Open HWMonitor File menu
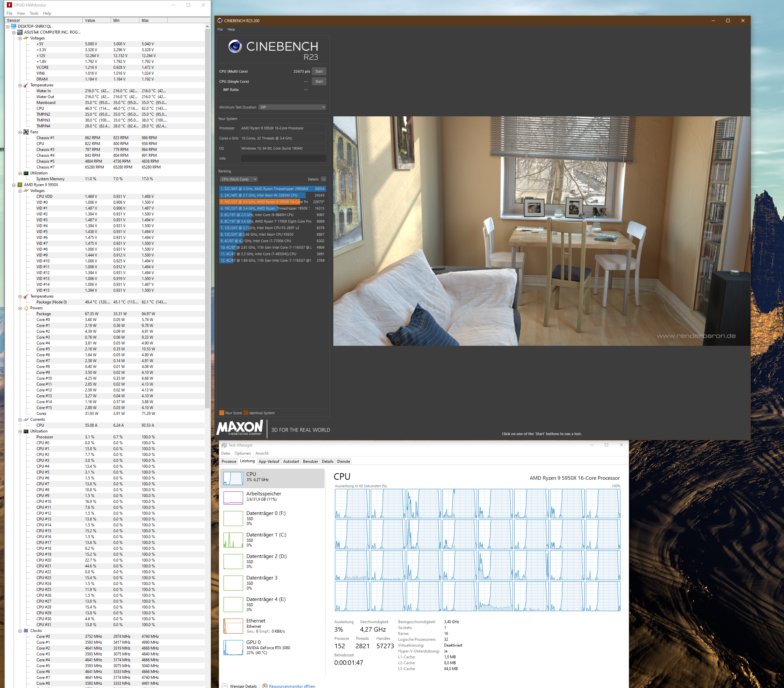 click(9, 13)
